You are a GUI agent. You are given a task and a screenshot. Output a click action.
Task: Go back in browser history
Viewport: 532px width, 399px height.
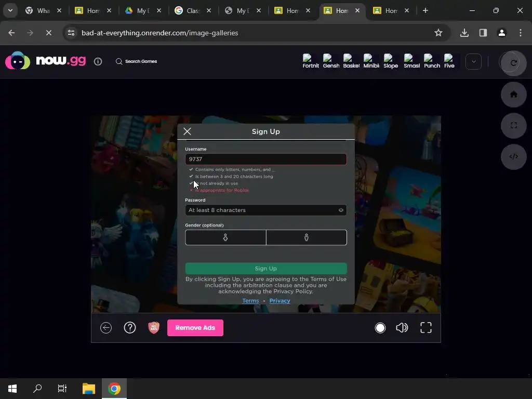point(11,33)
